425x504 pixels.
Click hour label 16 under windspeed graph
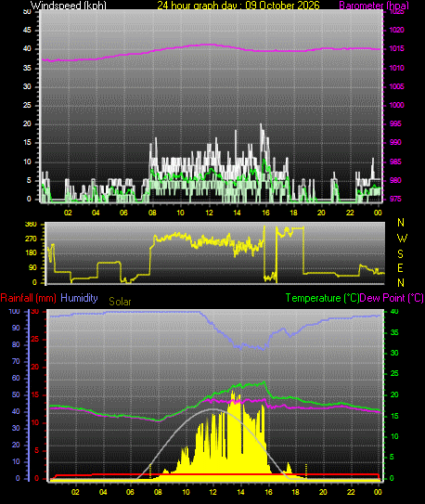click(x=265, y=213)
